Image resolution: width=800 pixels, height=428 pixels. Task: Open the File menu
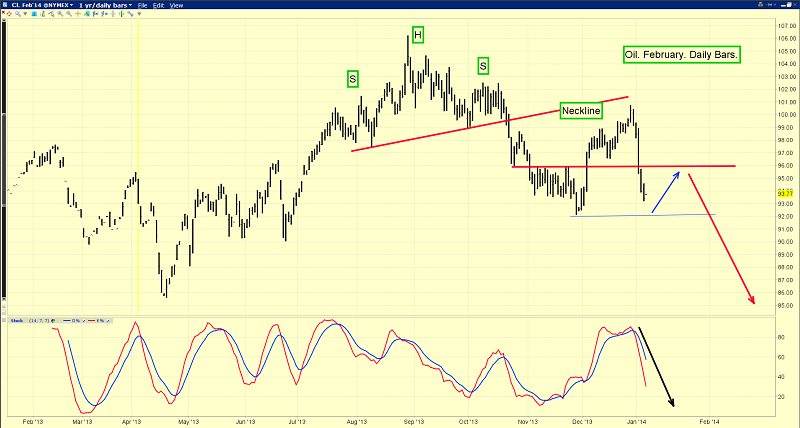[x=142, y=5]
